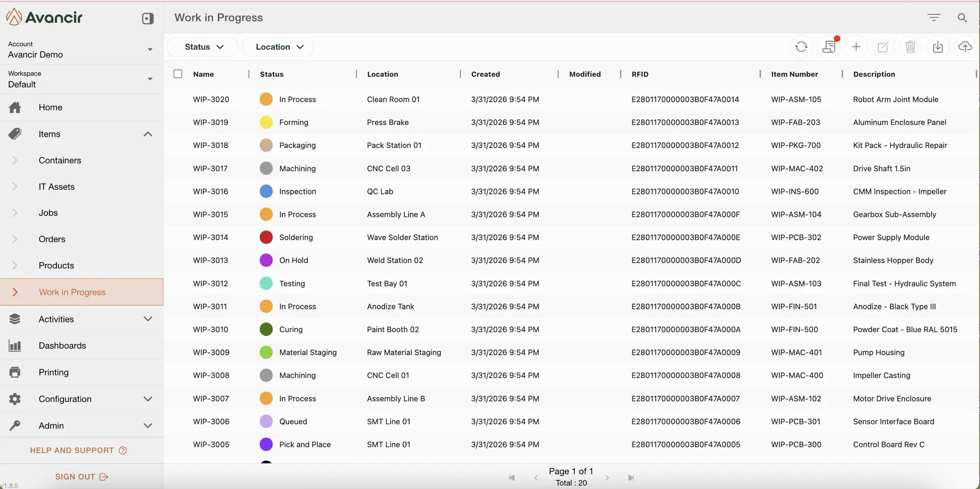
Task: Click the trash delete icon
Action: [x=910, y=47]
